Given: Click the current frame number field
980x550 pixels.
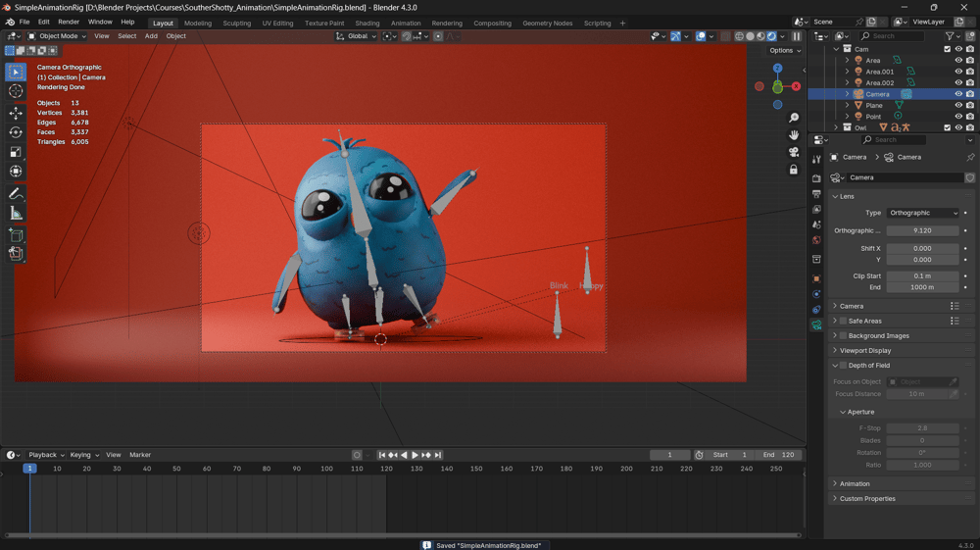Looking at the screenshot, I should pyautogui.click(x=670, y=455).
